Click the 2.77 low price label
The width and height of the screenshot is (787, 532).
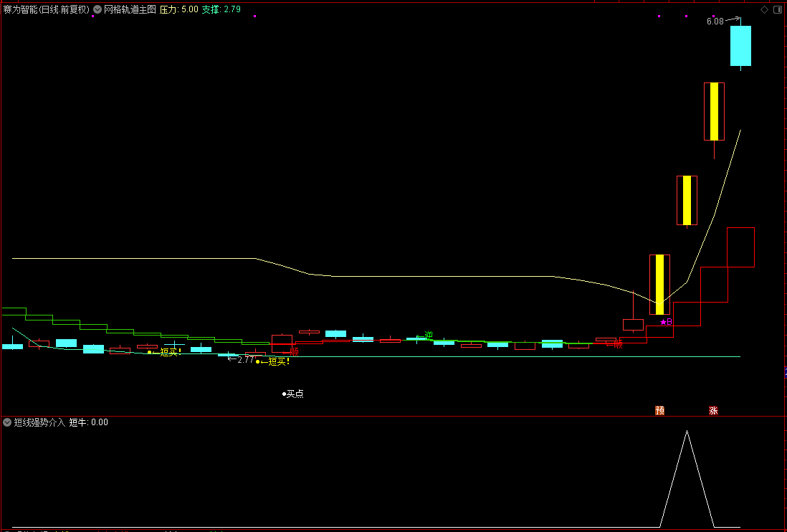246,360
